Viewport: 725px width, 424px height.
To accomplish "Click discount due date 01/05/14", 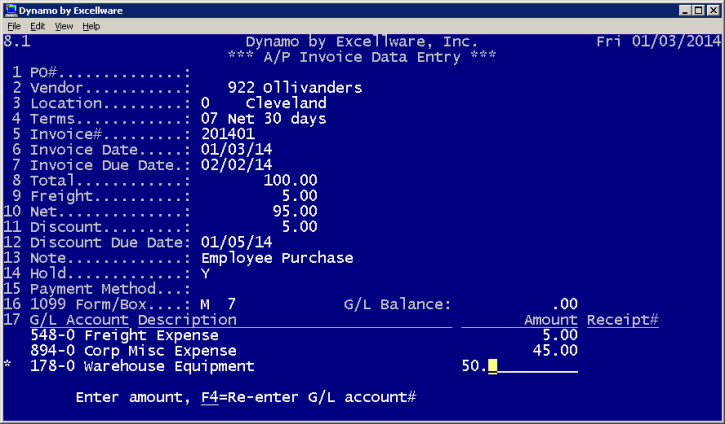I will pyautogui.click(x=236, y=242).
